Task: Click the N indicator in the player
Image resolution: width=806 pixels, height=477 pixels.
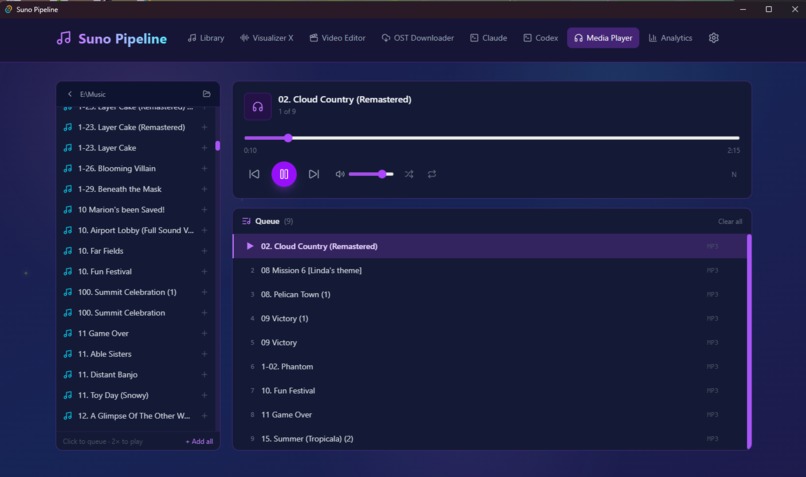Action: coord(734,174)
